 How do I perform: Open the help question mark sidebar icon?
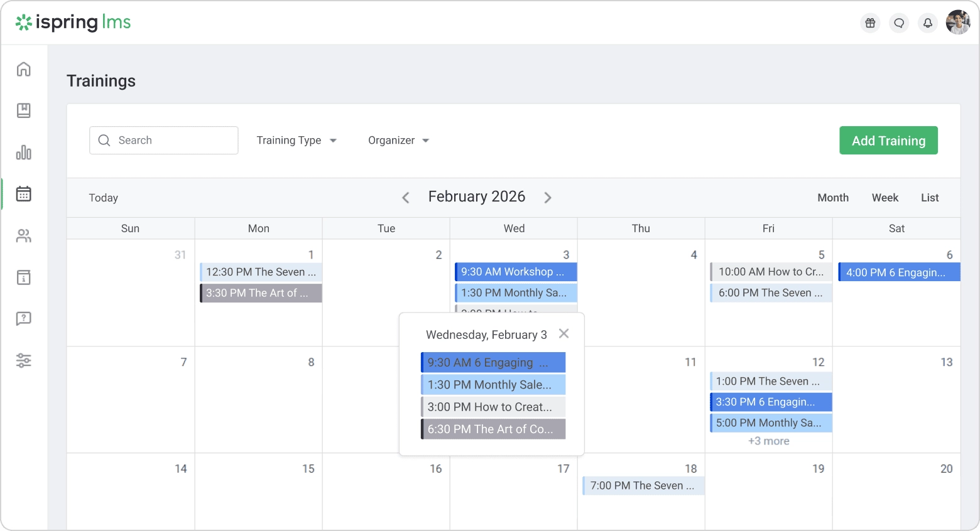click(23, 319)
